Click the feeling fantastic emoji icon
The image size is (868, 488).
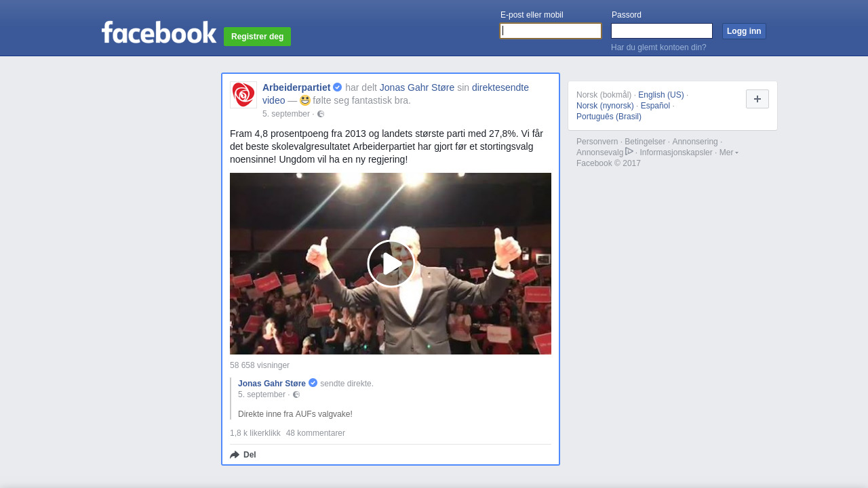pyautogui.click(x=305, y=100)
